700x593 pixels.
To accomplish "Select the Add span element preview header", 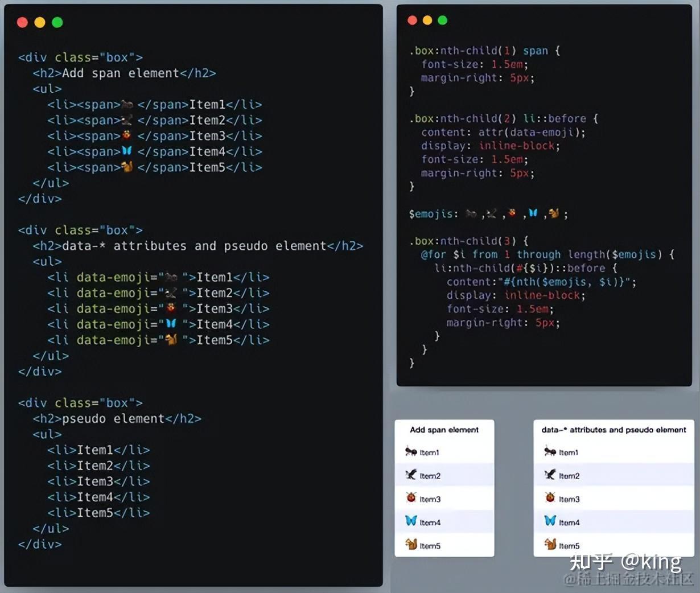I will point(444,430).
